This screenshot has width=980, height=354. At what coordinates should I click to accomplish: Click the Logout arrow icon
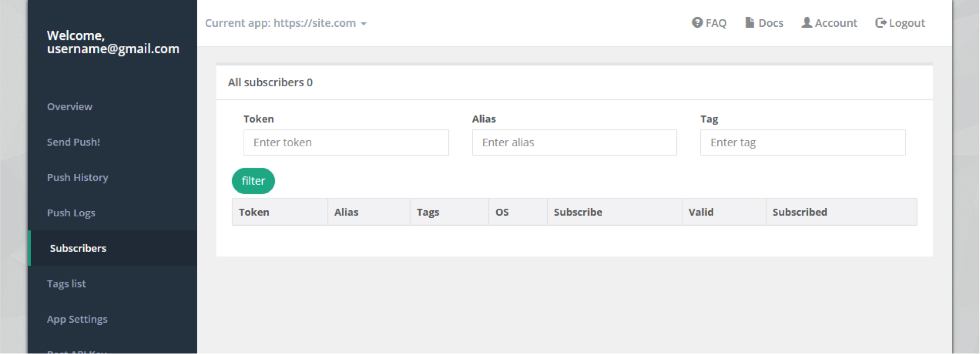click(x=881, y=23)
